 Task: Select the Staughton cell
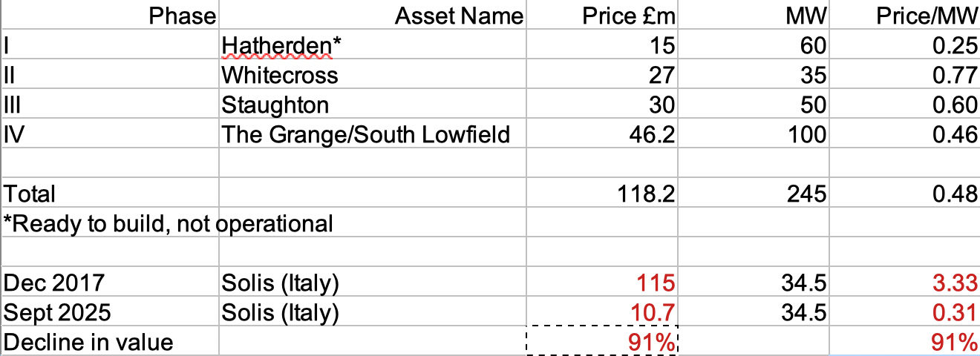point(275,105)
